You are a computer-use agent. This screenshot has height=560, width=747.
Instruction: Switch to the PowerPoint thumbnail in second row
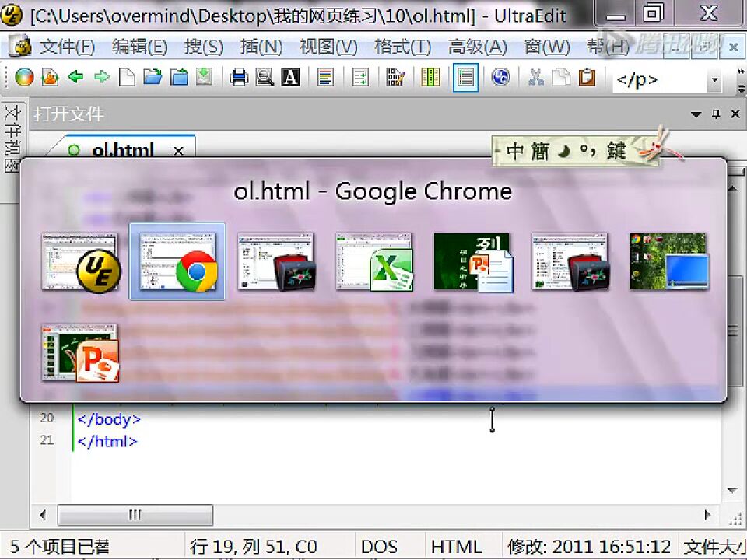coord(80,353)
